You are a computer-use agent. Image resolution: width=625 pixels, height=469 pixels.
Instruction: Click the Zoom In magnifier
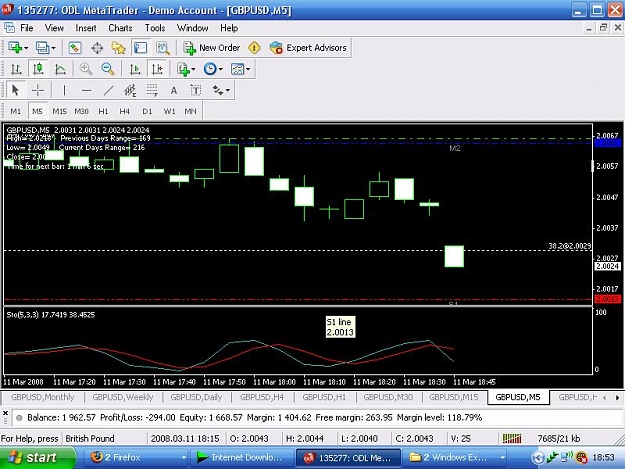85,69
